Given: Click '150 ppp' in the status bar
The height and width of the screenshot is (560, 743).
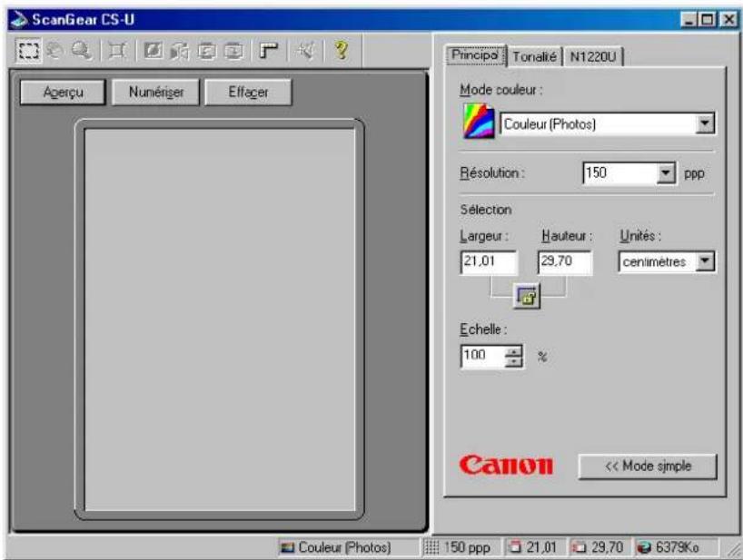Looking at the screenshot, I should pos(467,547).
